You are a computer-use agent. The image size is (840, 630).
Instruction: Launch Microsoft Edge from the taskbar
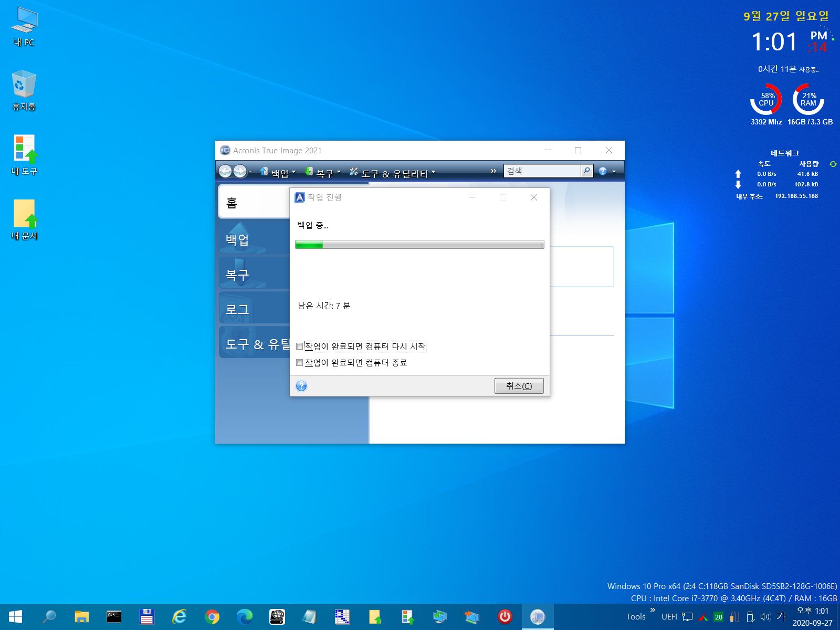(245, 617)
